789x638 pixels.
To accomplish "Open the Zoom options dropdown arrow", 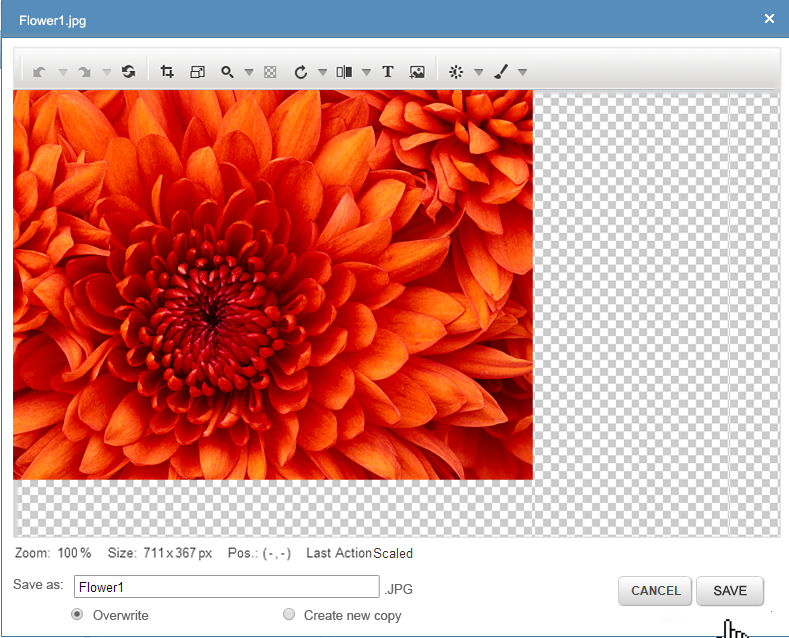I will point(249,72).
